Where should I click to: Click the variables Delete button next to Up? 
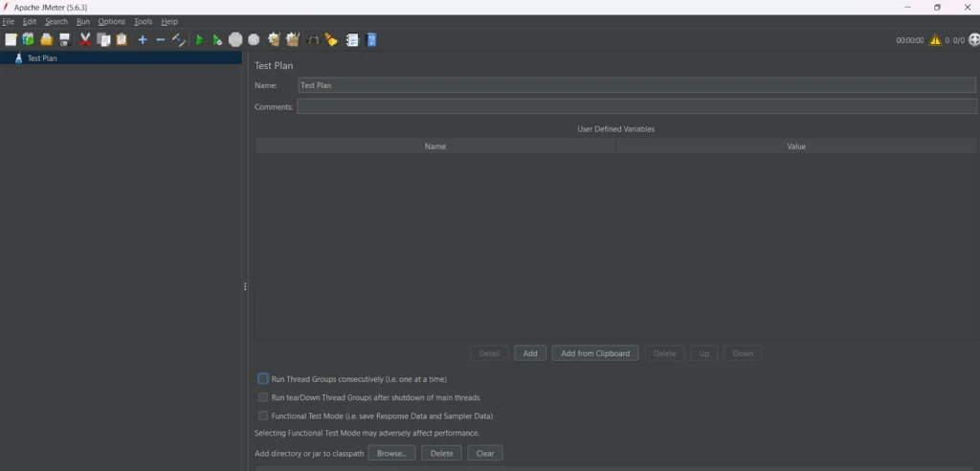coord(664,353)
